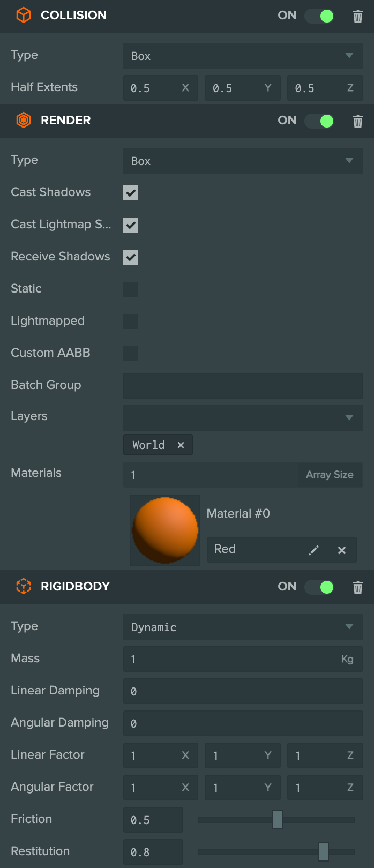Collapse the RIGIDBODY section header
Screen dimensions: 374x868
[187, 587]
